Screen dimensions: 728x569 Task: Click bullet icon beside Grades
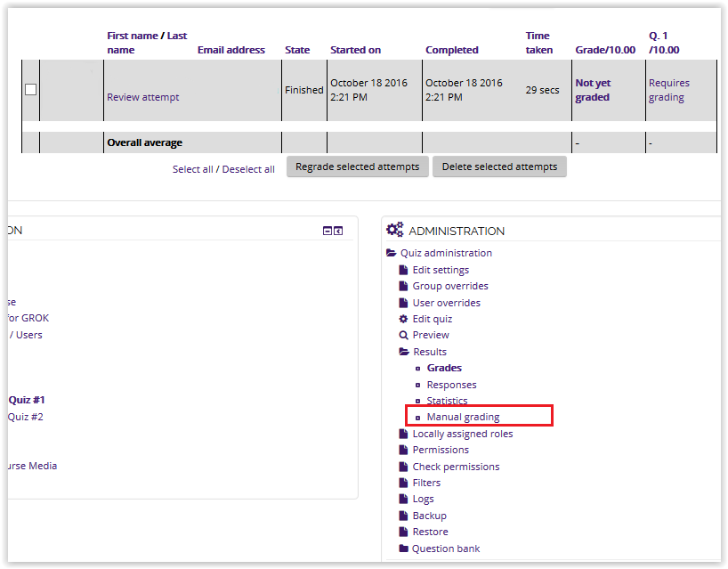418,369
